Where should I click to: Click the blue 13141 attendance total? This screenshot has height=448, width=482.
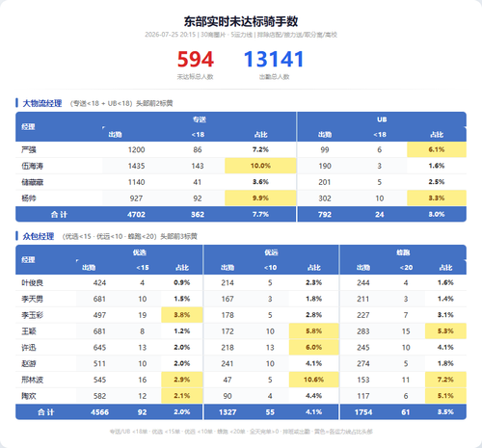point(274,60)
